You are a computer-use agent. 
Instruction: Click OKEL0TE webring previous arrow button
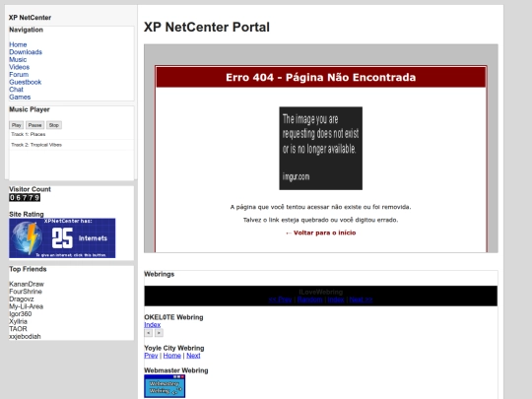tap(148, 333)
